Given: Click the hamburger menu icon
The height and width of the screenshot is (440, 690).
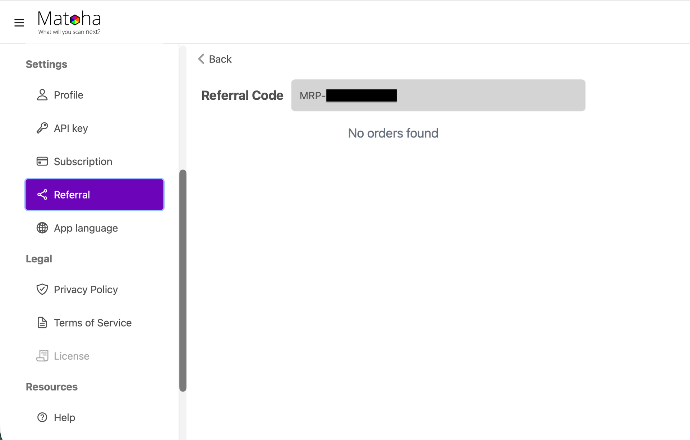Looking at the screenshot, I should (19, 22).
